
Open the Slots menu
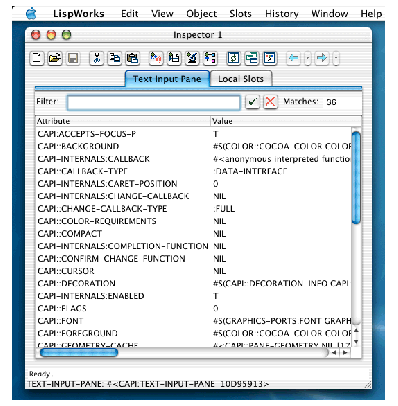[240, 14]
